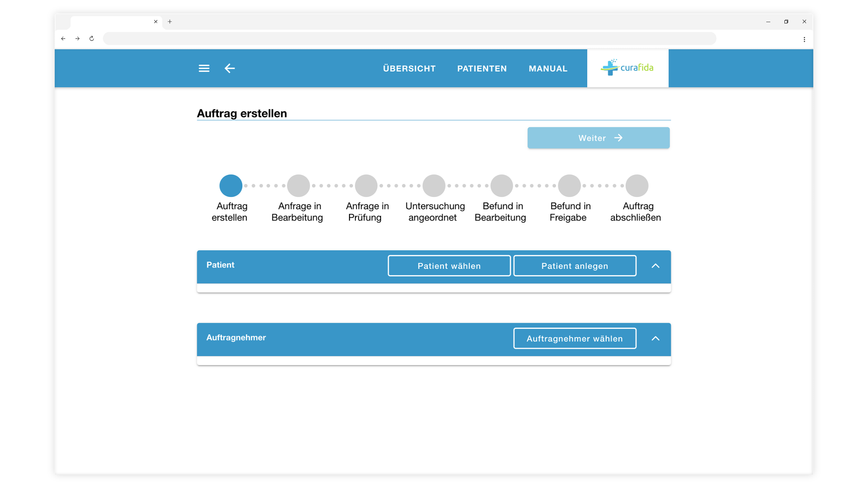
Task: Open the ÜBERSICHT navigation item
Action: point(409,69)
